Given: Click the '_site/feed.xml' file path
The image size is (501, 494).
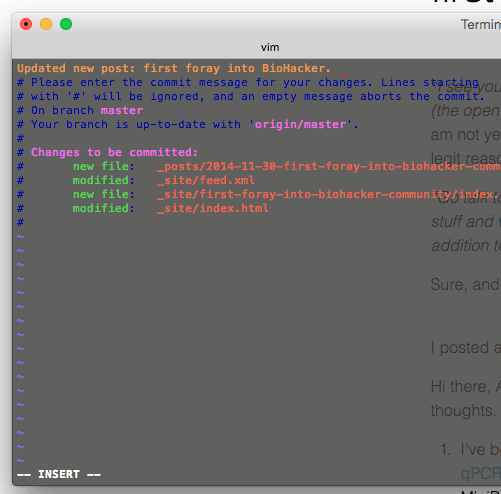Looking at the screenshot, I should 206,180.
